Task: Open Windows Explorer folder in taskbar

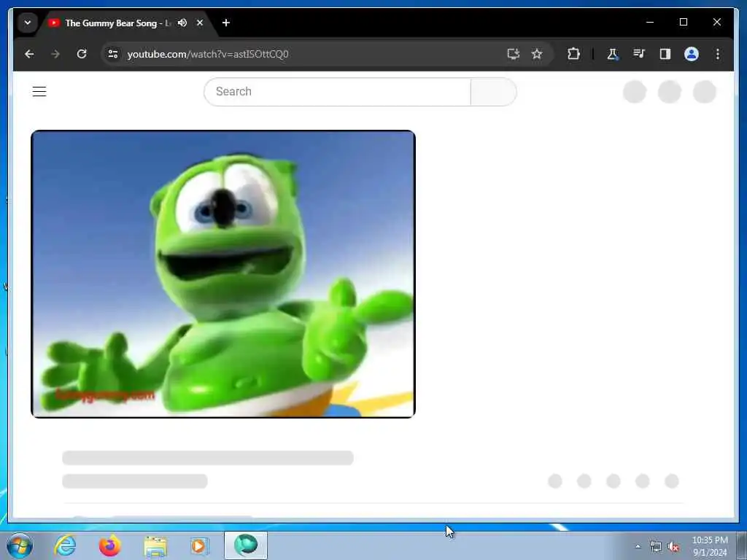Action: pos(155,545)
